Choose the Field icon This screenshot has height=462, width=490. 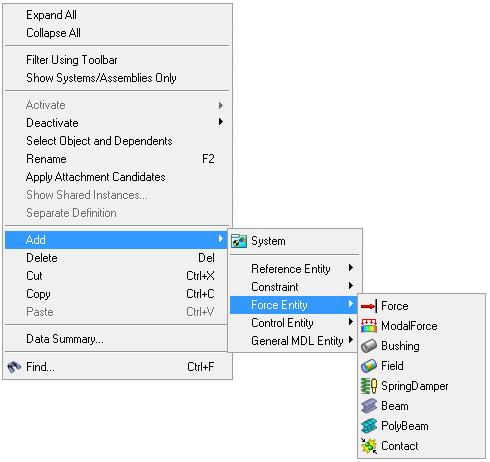pos(369,366)
